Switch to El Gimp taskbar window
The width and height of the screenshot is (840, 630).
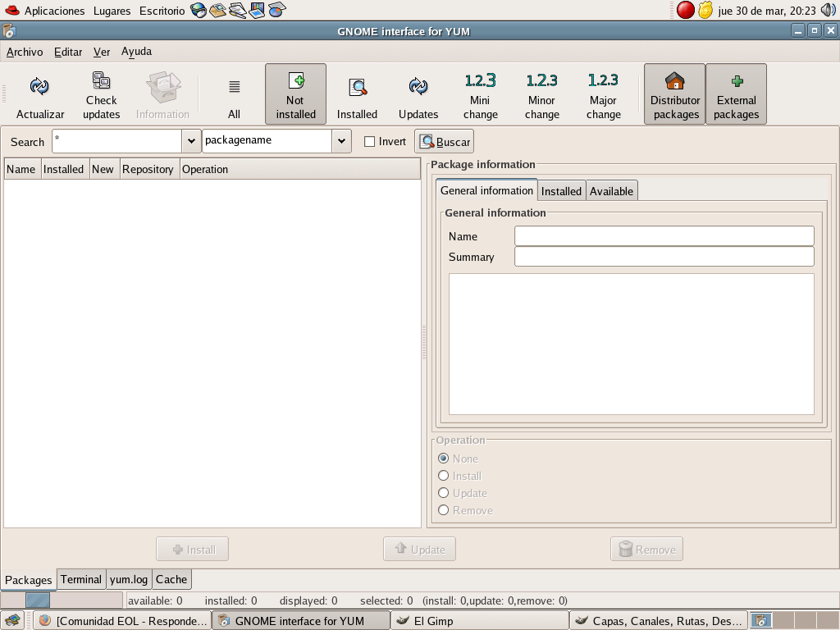(479, 621)
